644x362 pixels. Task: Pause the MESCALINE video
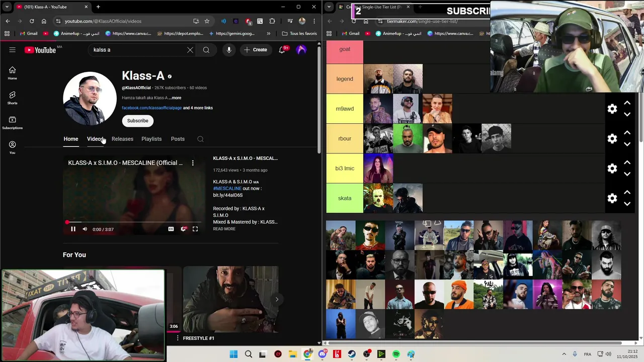tap(73, 229)
